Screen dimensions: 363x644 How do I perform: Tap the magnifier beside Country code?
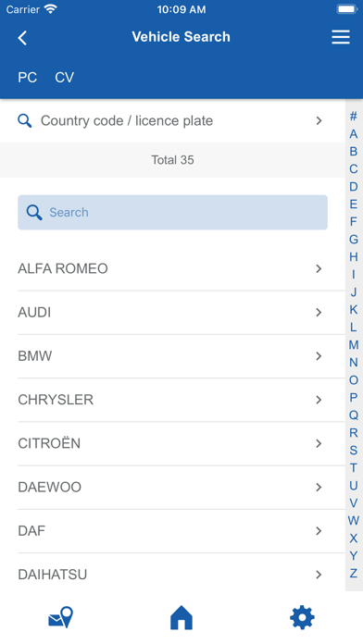click(x=25, y=120)
